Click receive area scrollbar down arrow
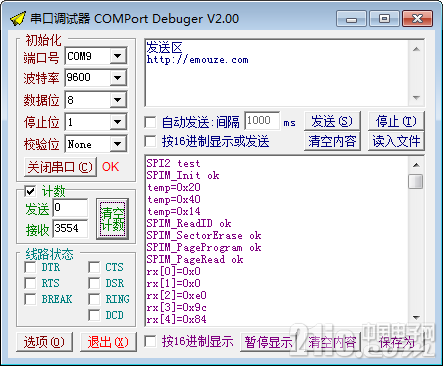 click(x=416, y=317)
